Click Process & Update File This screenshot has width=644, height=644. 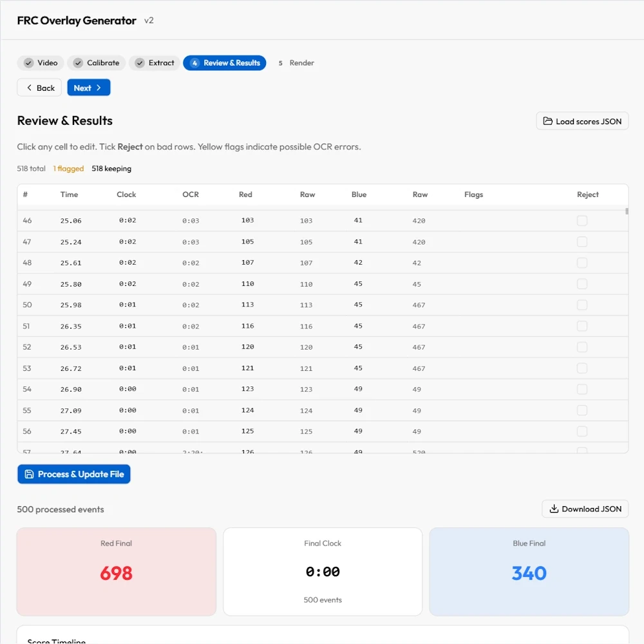(x=74, y=474)
